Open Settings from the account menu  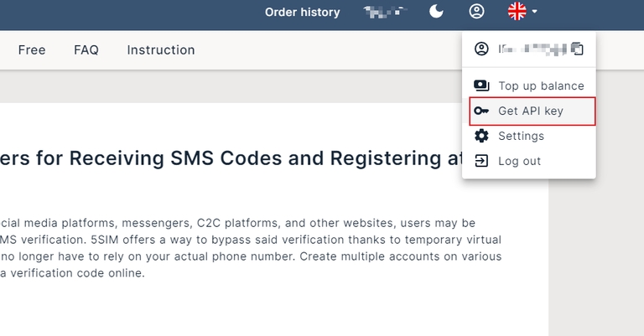point(521,136)
